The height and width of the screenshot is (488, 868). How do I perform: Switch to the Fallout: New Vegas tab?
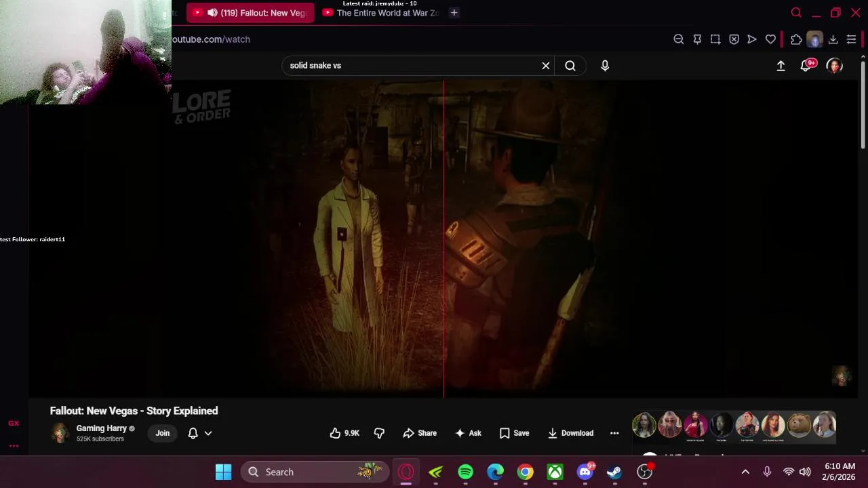pos(250,13)
